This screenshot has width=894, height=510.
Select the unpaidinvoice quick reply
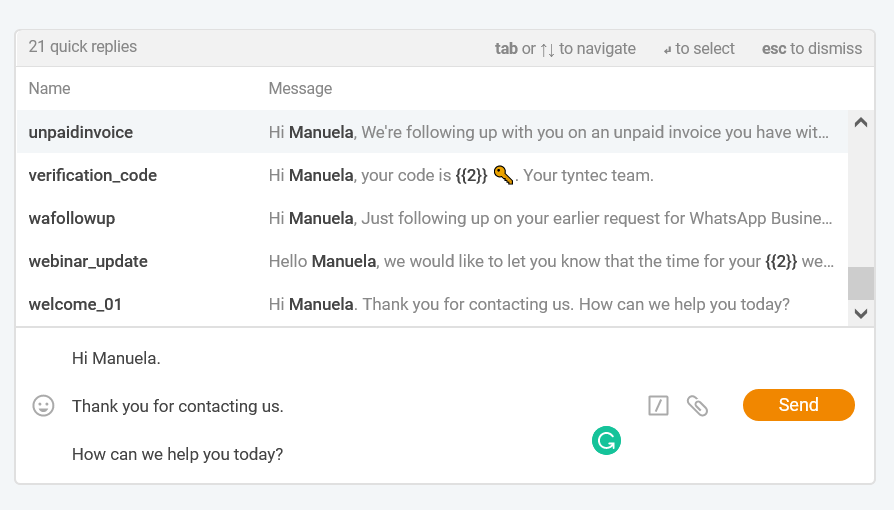tap(432, 132)
